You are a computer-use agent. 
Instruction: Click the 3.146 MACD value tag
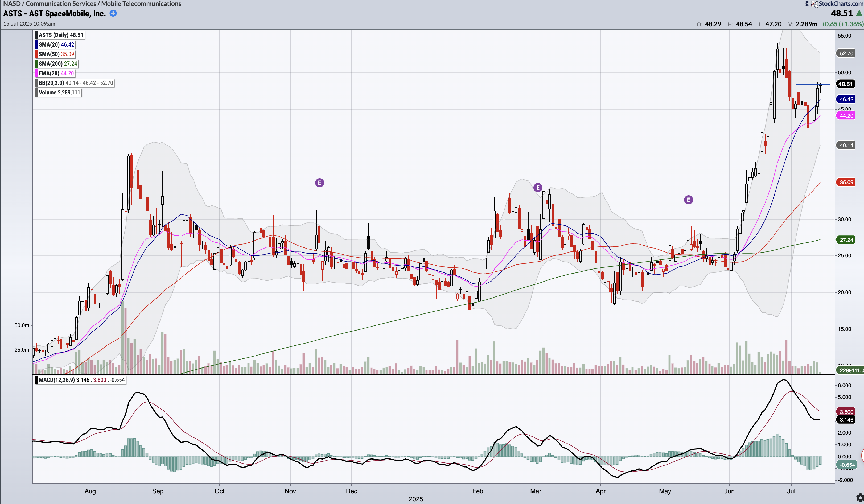(845, 420)
